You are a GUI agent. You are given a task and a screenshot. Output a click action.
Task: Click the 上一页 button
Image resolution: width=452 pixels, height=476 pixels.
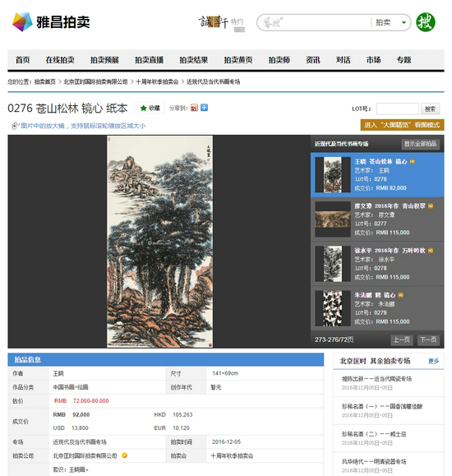[401, 340]
